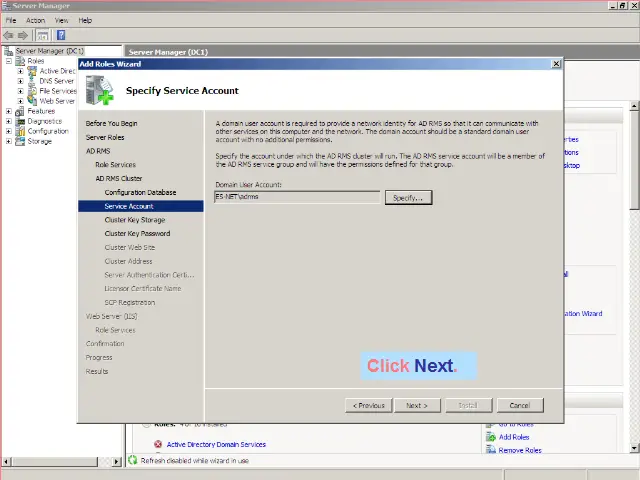Image resolution: width=640 pixels, height=480 pixels.
Task: Expand the Configuration tree node
Action: coord(9,131)
